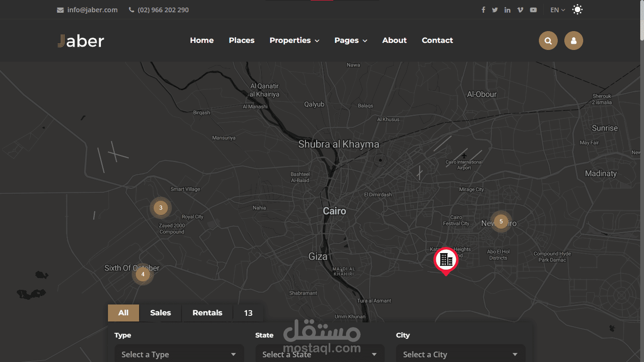Click the Cairo International Airport label
This screenshot has width=644, height=362.
pos(464,165)
